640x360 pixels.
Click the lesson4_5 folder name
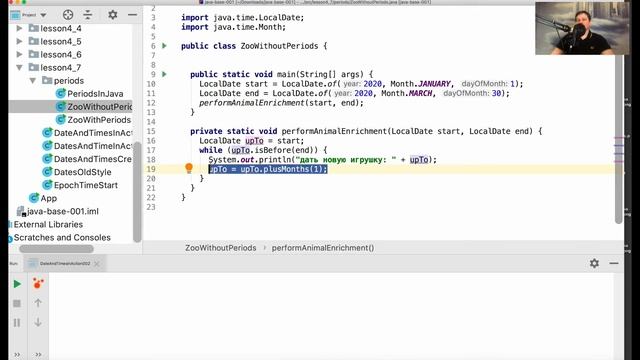tap(61, 42)
